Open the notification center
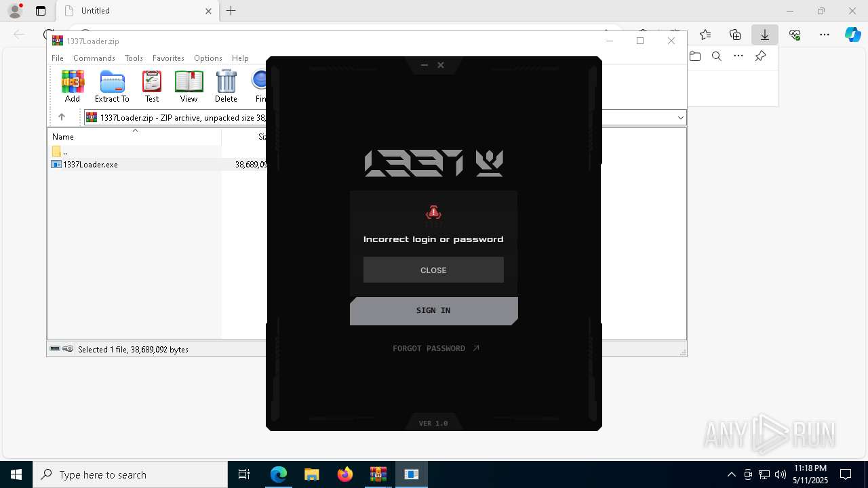Viewport: 868px width, 488px height. (x=846, y=474)
